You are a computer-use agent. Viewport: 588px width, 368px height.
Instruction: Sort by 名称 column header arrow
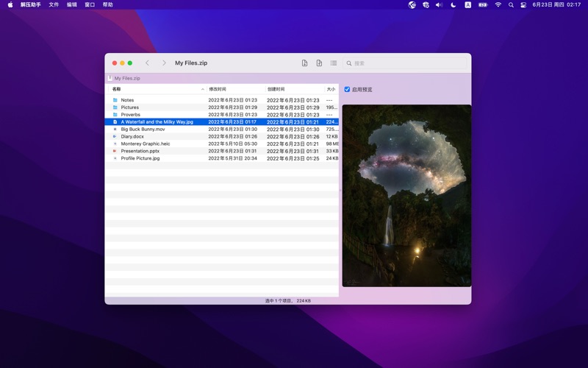(203, 89)
